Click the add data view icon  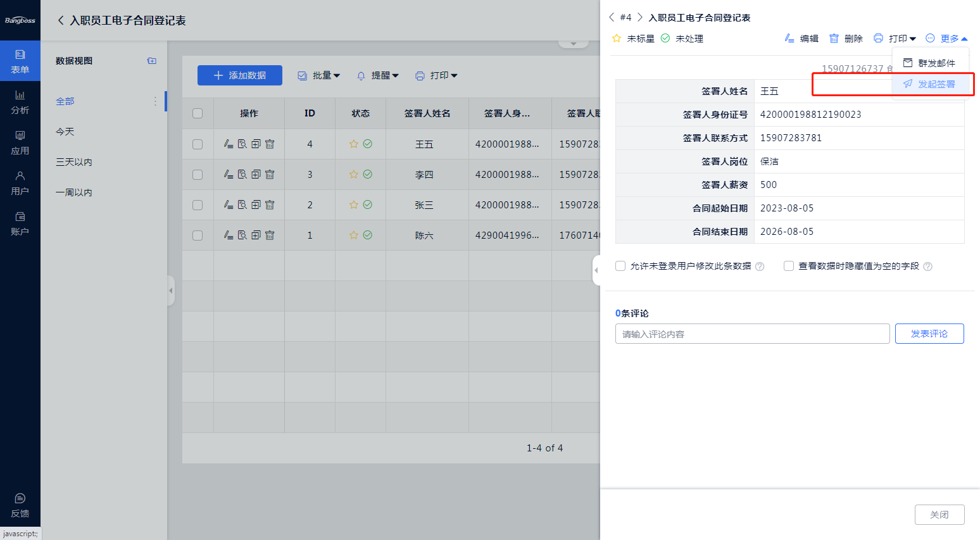[152, 61]
